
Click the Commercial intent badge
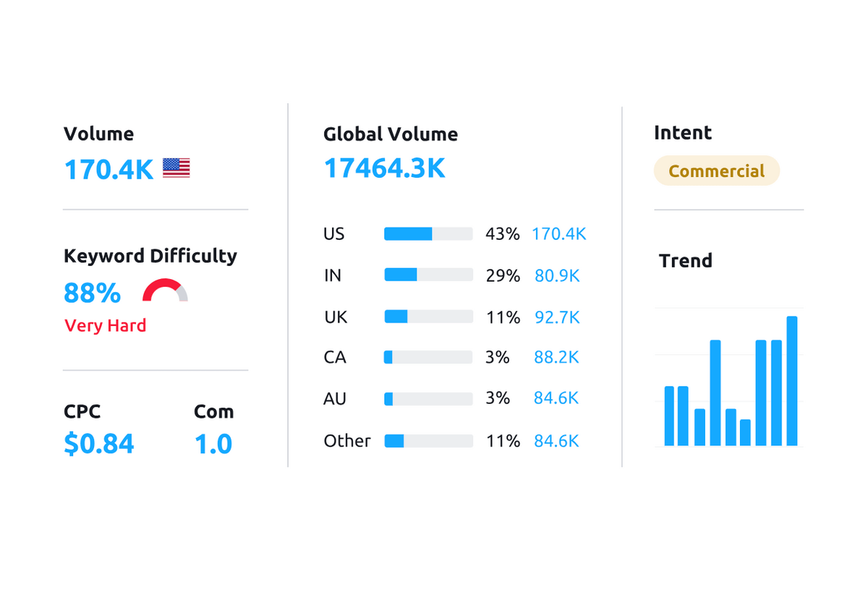716,171
